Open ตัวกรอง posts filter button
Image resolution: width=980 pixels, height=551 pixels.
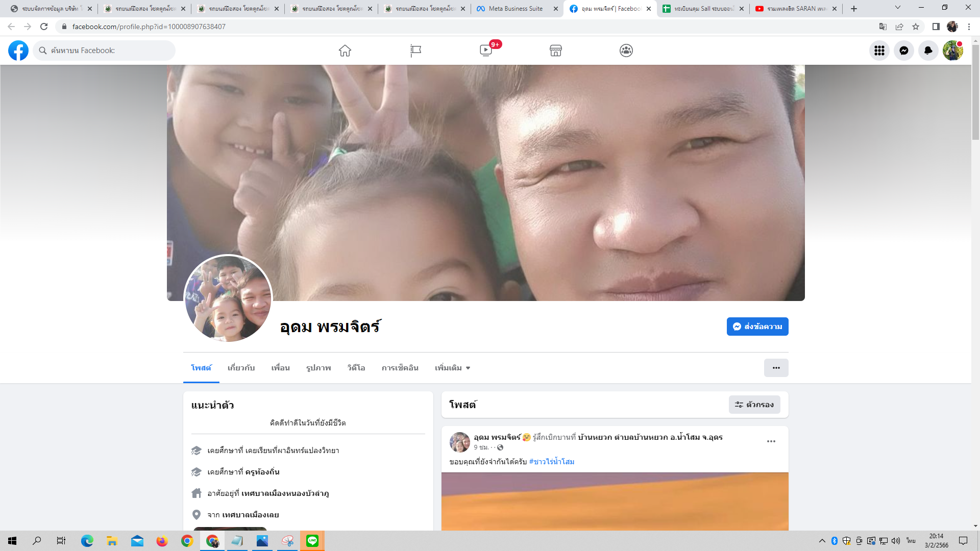(x=754, y=405)
